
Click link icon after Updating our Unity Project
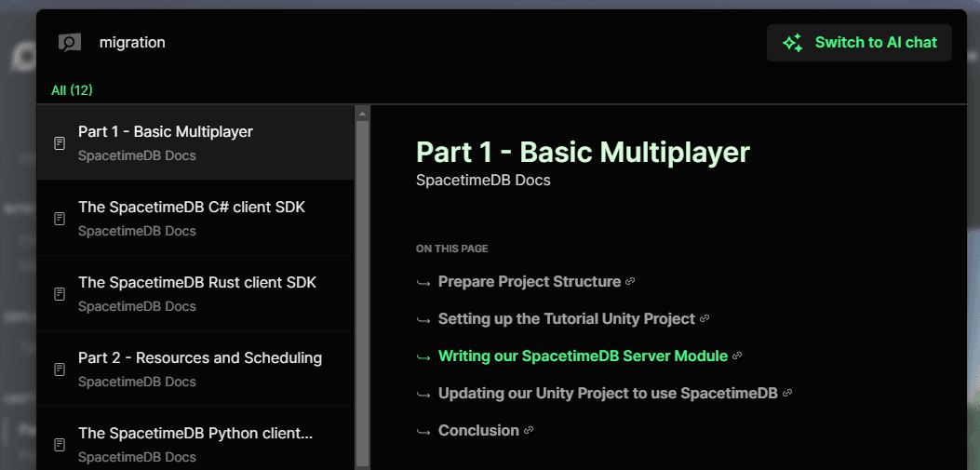pos(786,393)
